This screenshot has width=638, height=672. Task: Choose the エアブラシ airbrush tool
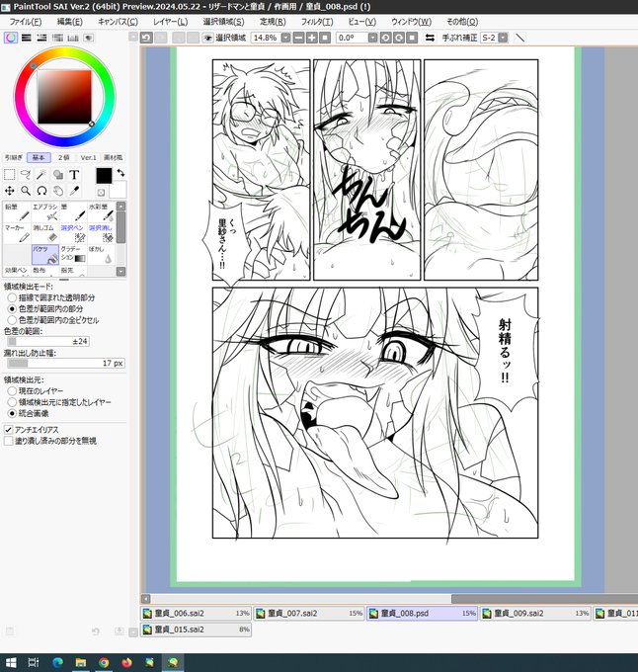(x=45, y=212)
